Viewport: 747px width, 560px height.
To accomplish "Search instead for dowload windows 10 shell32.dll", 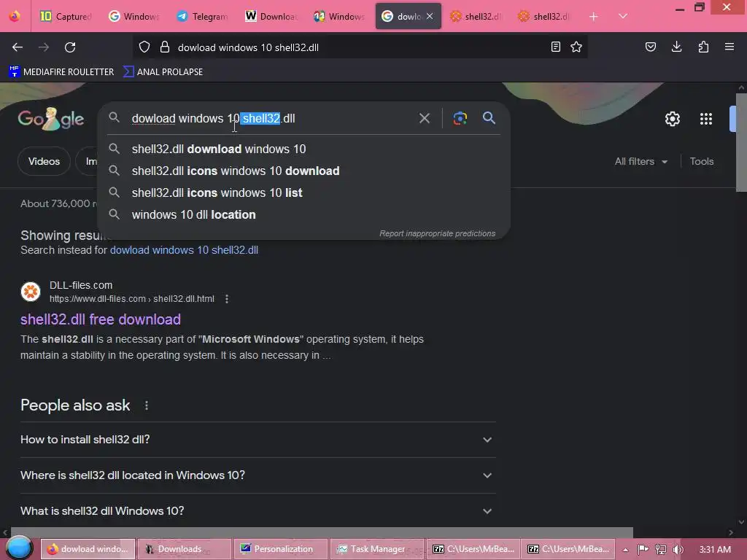I will click(184, 250).
